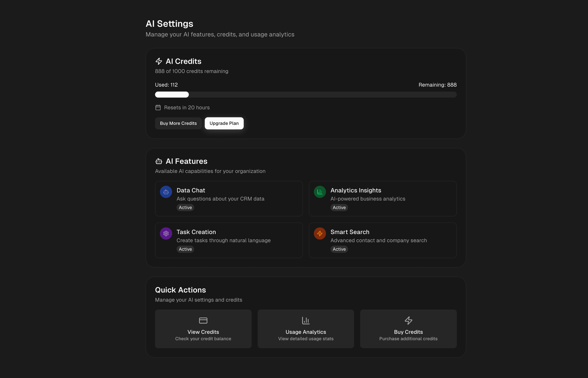588x378 pixels.
Task: Click the Active badge on Data Chat
Action: (x=185, y=208)
